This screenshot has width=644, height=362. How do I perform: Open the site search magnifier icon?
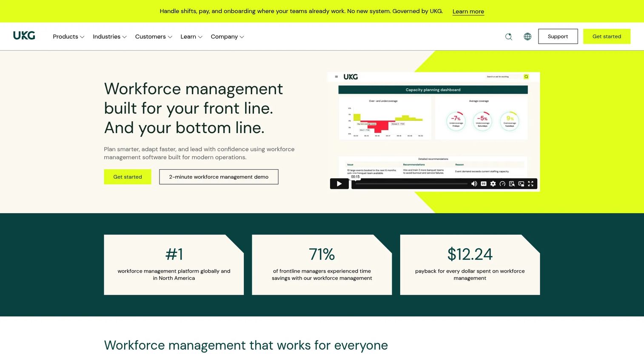[x=508, y=37]
